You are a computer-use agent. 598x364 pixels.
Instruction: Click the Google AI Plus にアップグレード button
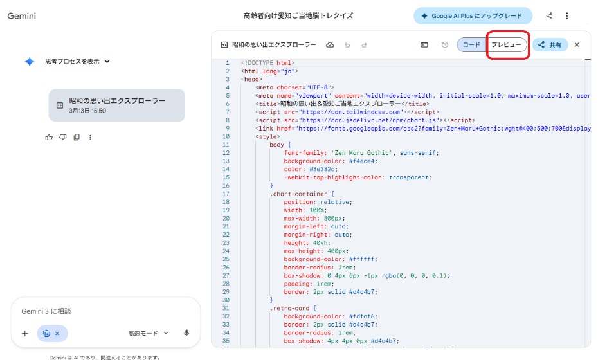(473, 16)
